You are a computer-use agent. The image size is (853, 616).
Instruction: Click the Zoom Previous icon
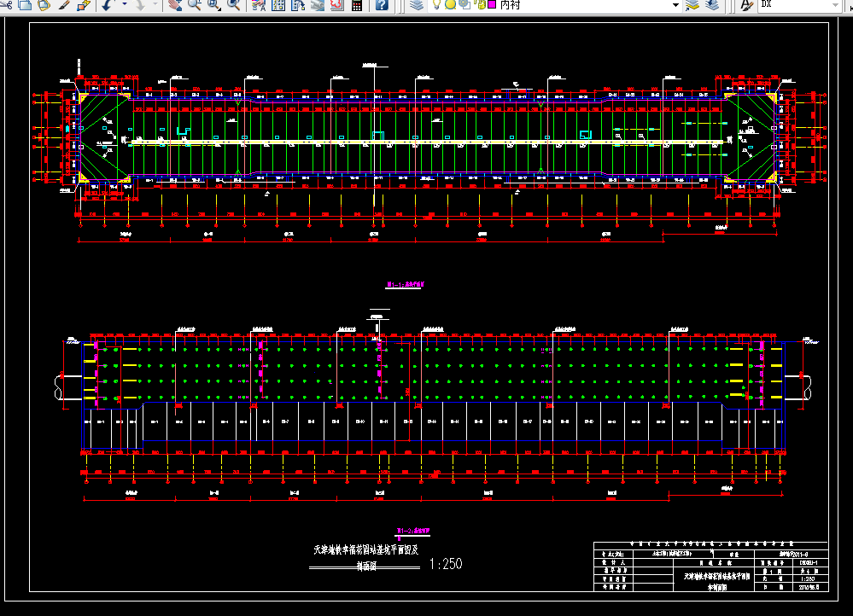point(233,5)
